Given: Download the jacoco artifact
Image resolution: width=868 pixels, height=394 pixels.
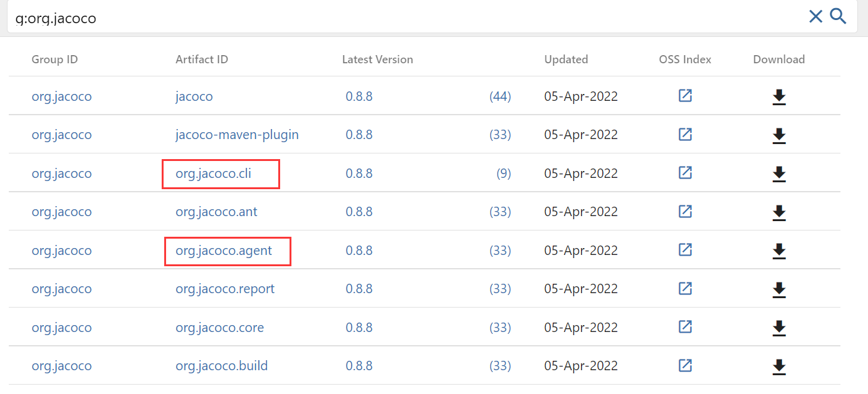Looking at the screenshot, I should click(779, 97).
